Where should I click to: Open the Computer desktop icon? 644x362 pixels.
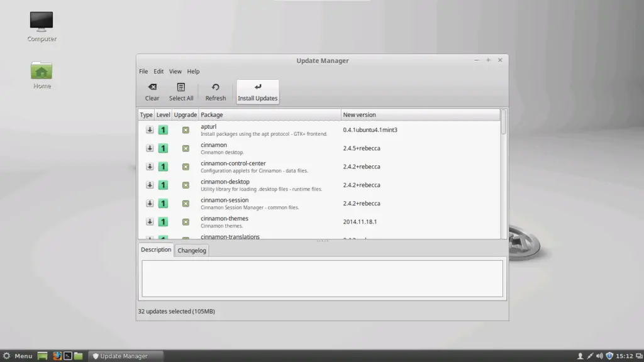[42, 27]
